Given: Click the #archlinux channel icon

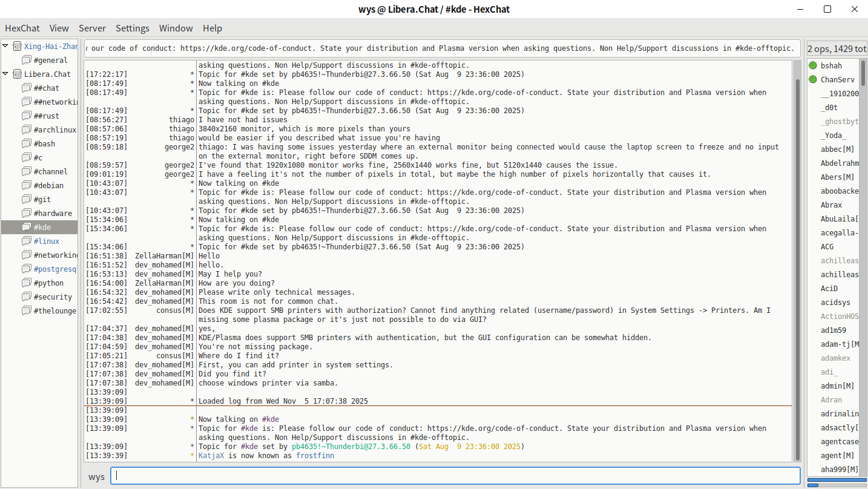Looking at the screenshot, I should 26,130.
